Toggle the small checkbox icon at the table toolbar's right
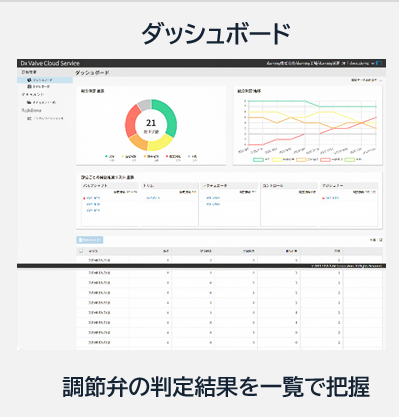399x417 pixels. (x=381, y=240)
